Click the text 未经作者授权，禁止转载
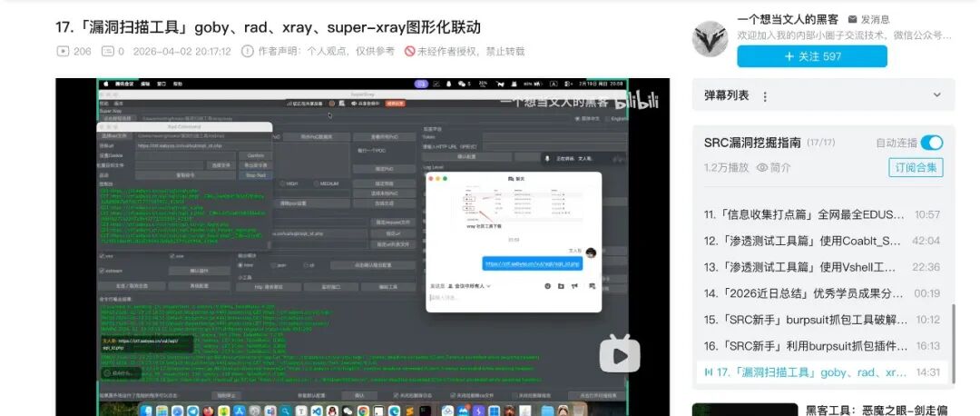This screenshot has height=416, width=980. (471, 51)
